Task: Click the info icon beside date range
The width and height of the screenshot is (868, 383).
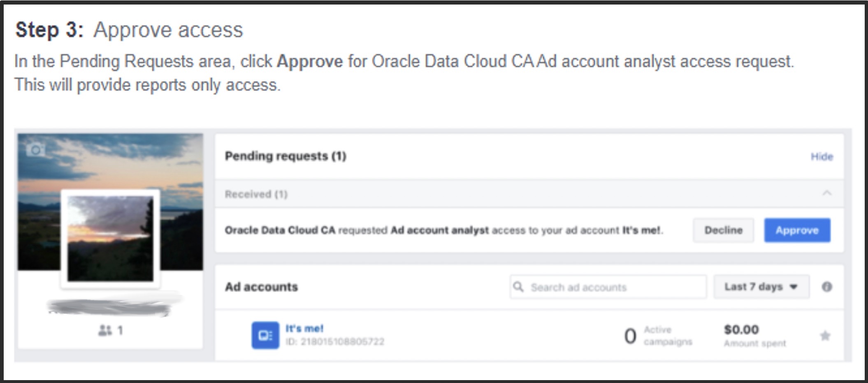Action: coord(826,287)
